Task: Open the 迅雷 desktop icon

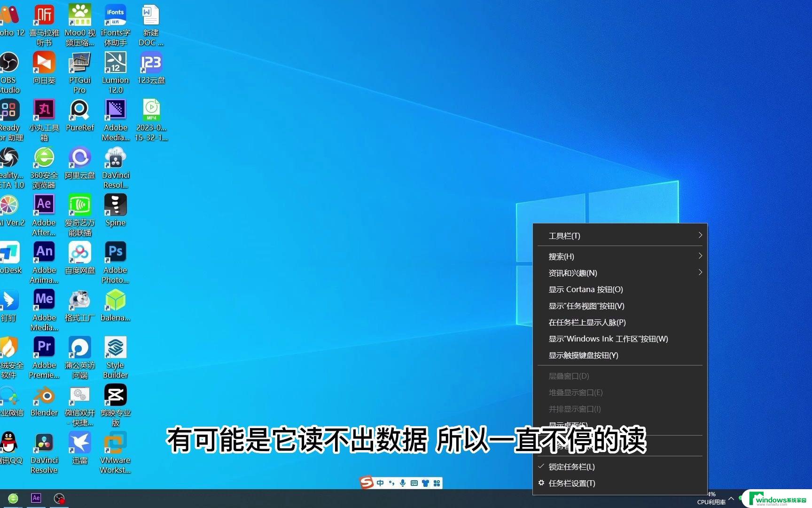Action: coord(80,448)
